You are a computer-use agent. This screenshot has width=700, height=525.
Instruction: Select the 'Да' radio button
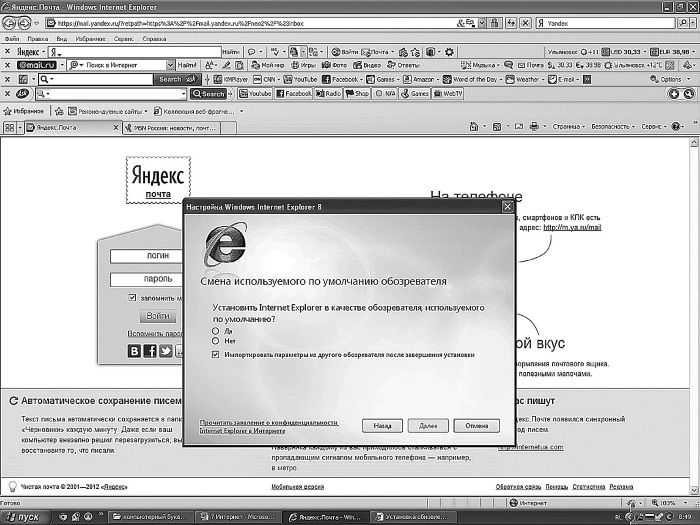(215, 330)
